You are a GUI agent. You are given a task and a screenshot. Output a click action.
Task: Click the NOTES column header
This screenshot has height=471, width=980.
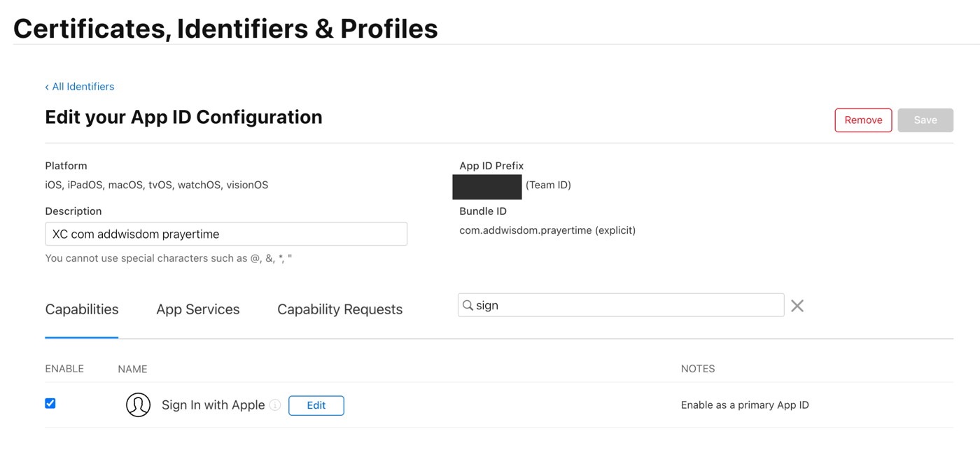pos(698,369)
